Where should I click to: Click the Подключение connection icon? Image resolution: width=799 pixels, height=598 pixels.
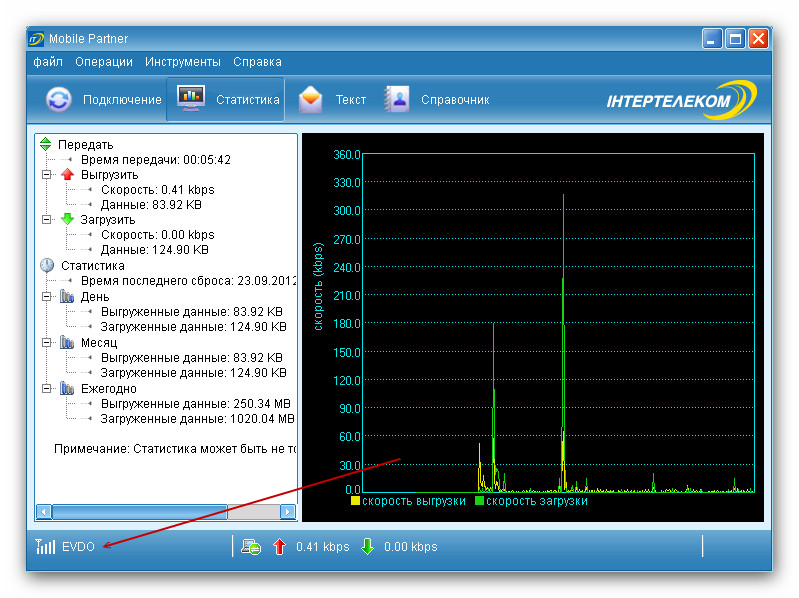59,99
